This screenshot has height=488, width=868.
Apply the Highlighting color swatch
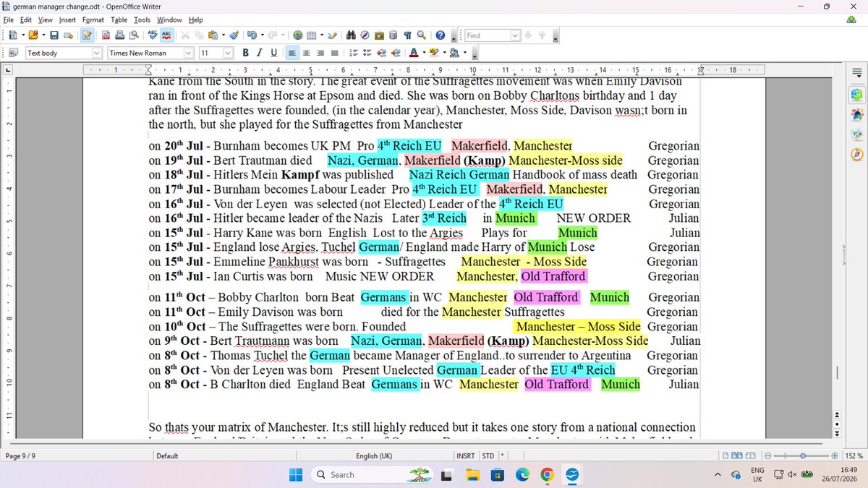pos(433,53)
